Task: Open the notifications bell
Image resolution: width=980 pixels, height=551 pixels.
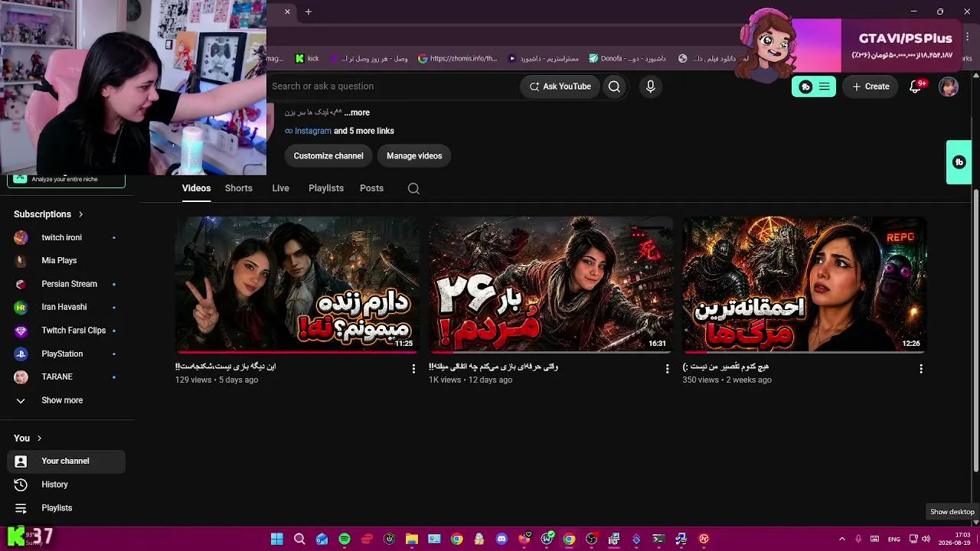Action: coord(916,86)
